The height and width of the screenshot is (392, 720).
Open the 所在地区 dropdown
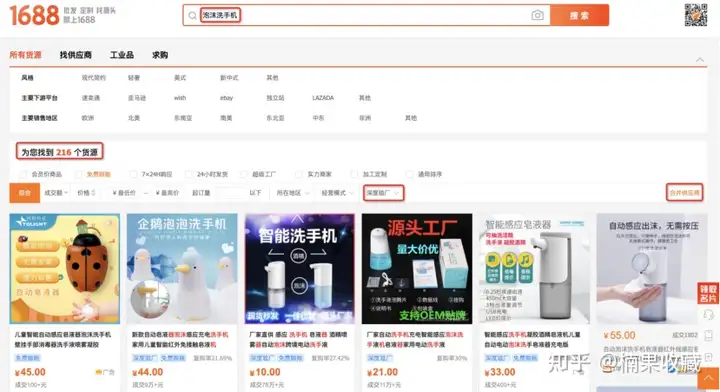[292, 193]
